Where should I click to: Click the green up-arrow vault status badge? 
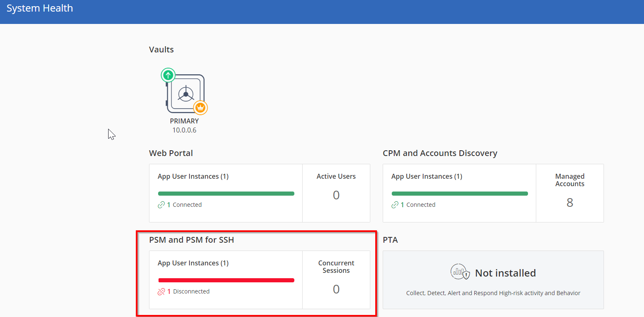168,75
